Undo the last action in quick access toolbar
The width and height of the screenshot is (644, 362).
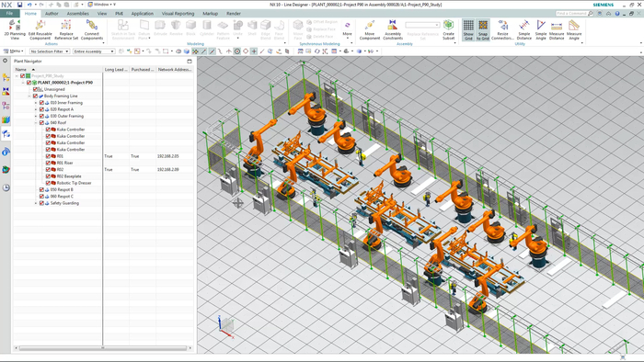pyautogui.click(x=29, y=5)
